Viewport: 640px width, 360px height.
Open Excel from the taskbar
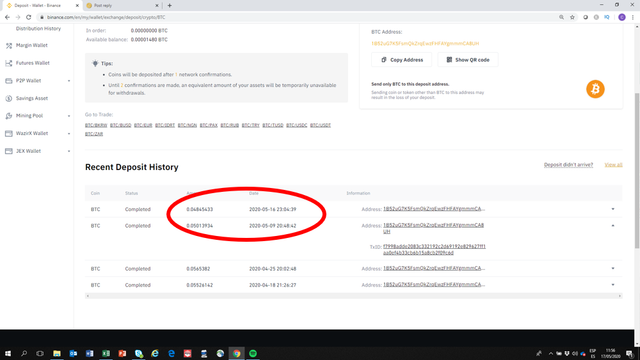coord(106,353)
